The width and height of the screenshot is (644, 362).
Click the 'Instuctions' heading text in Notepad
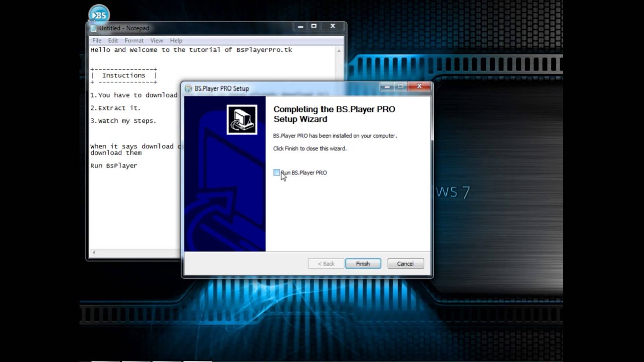pos(124,75)
